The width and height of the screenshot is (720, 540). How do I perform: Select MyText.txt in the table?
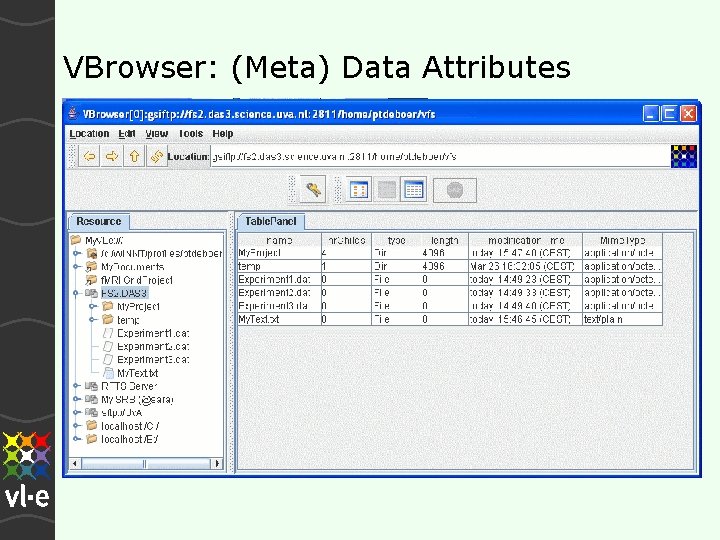pos(450,319)
